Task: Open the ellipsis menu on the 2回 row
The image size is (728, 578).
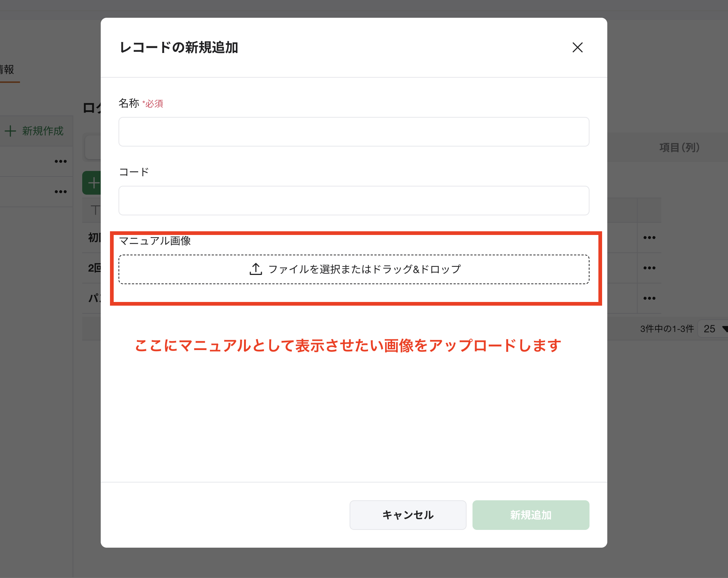Action: 650,268
